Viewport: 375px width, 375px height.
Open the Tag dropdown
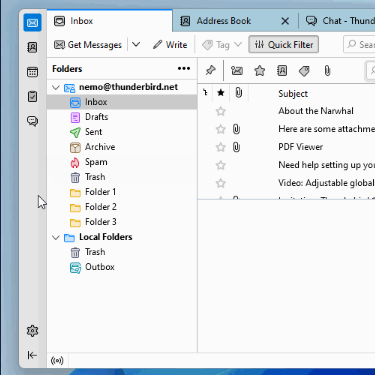coord(222,45)
